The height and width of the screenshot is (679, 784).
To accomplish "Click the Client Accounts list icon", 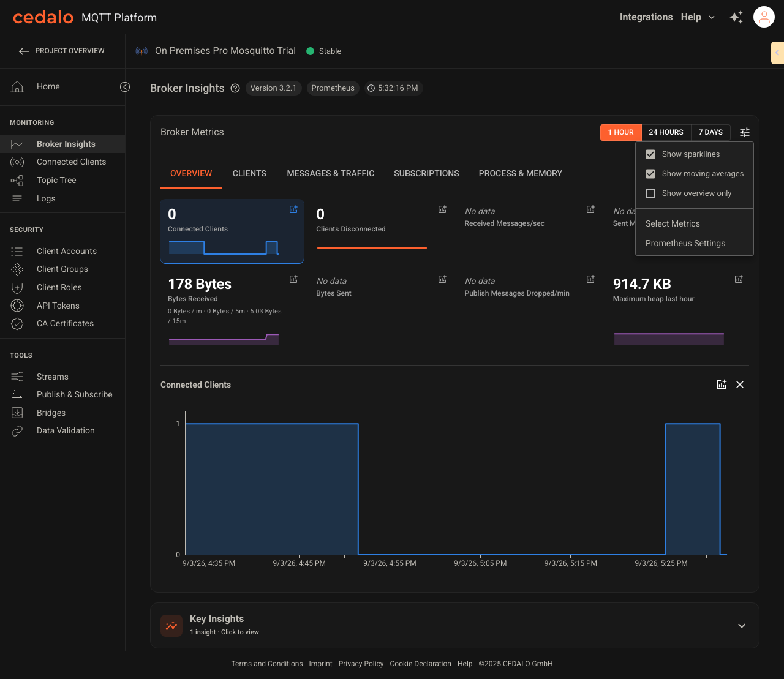I will coord(17,252).
